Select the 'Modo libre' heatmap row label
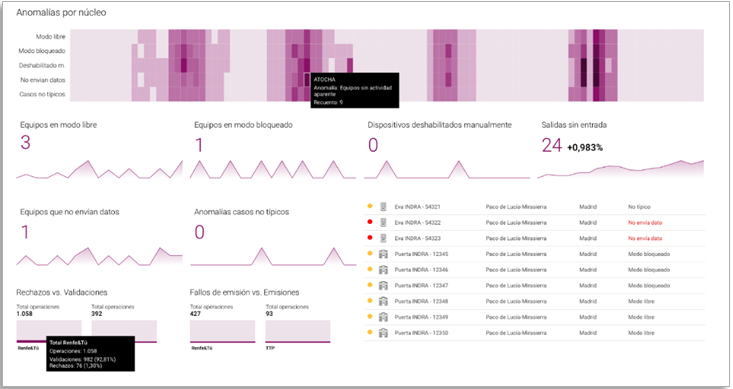Screen dimensions: 733x389 pyautogui.click(x=50, y=36)
